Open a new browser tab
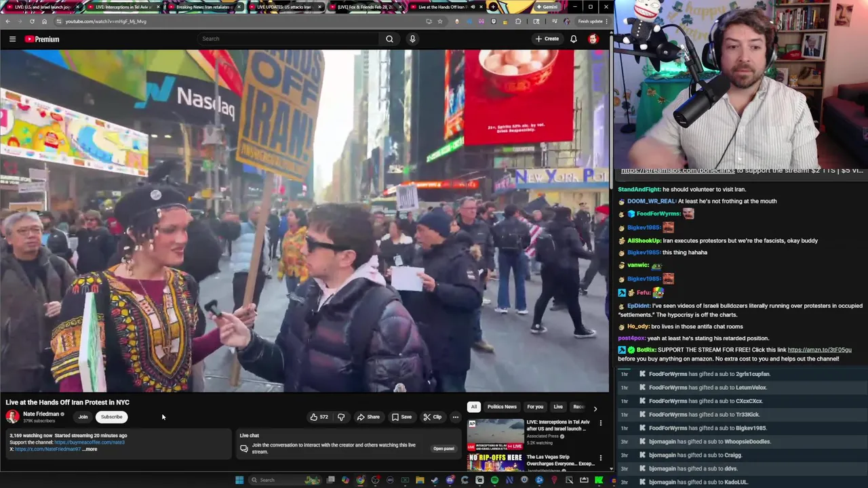This screenshot has width=868, height=488. [493, 7]
